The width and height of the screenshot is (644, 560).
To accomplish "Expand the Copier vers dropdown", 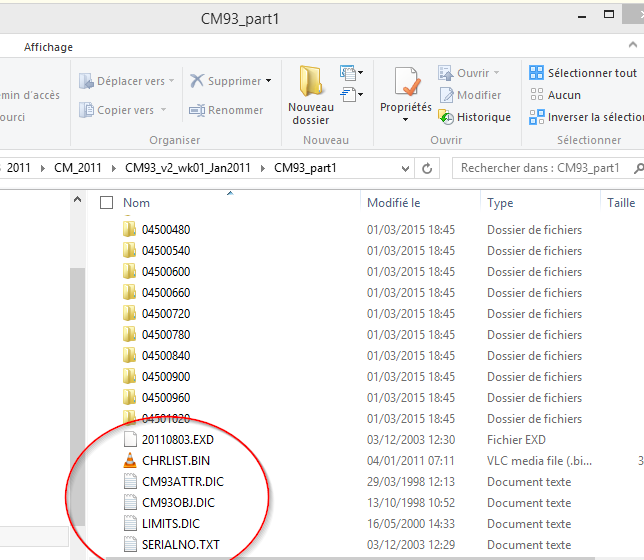I will (163, 110).
